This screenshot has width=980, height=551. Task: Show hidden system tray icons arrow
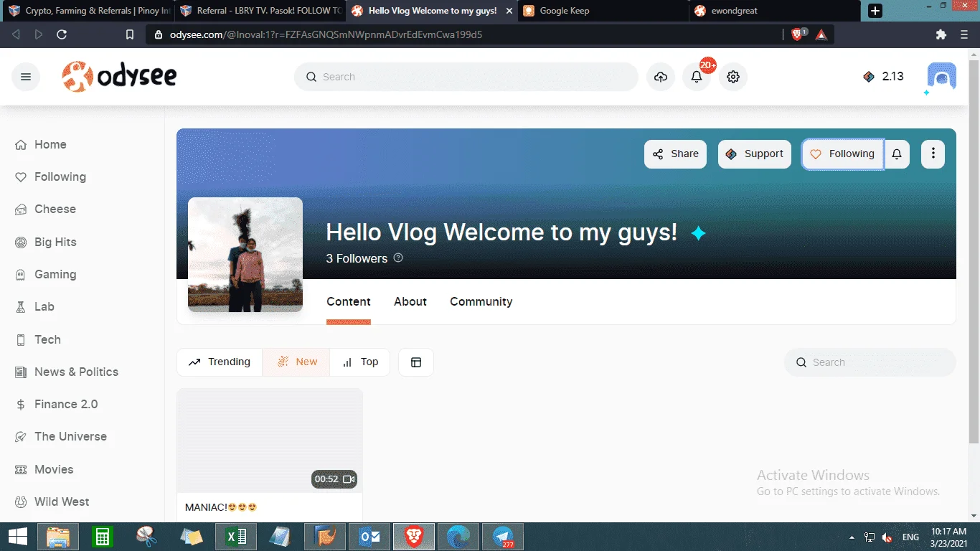point(852,537)
